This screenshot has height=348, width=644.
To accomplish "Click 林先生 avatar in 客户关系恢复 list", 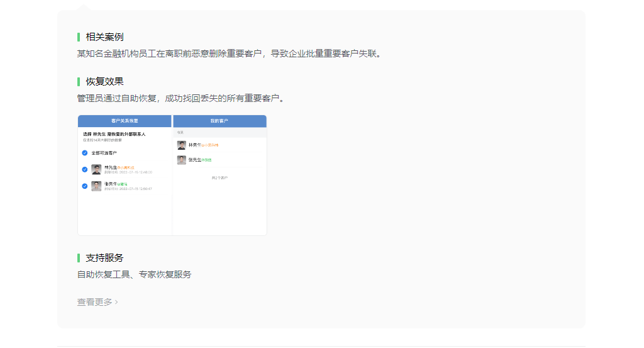I will pos(96,169).
